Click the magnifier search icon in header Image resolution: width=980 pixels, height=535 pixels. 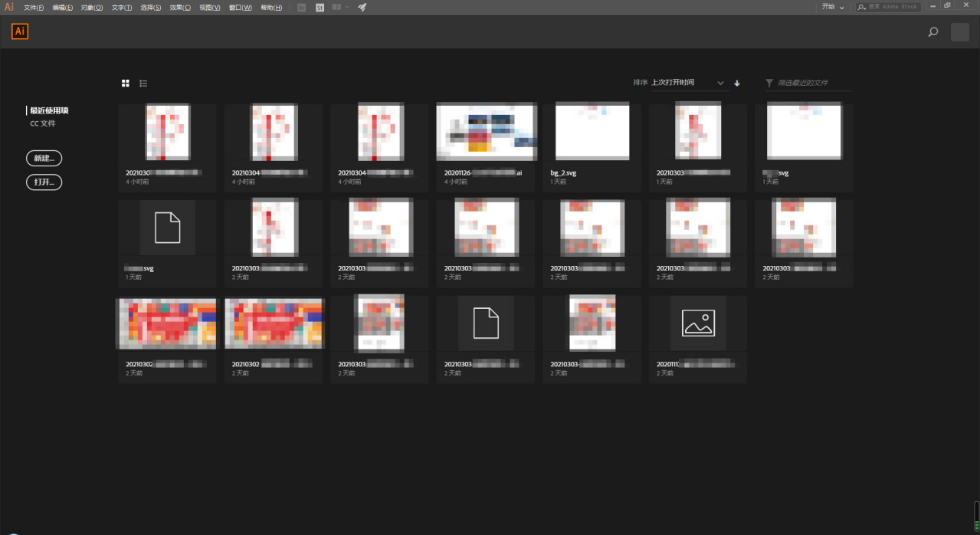point(932,32)
